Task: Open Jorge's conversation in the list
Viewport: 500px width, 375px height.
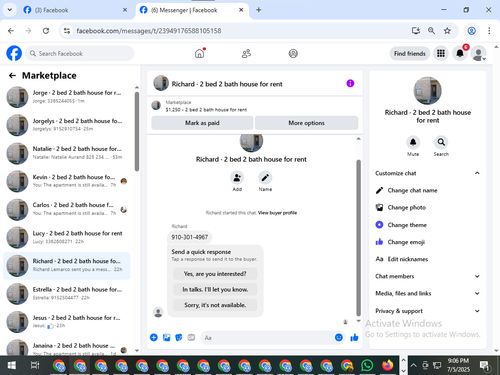Action: point(67,97)
